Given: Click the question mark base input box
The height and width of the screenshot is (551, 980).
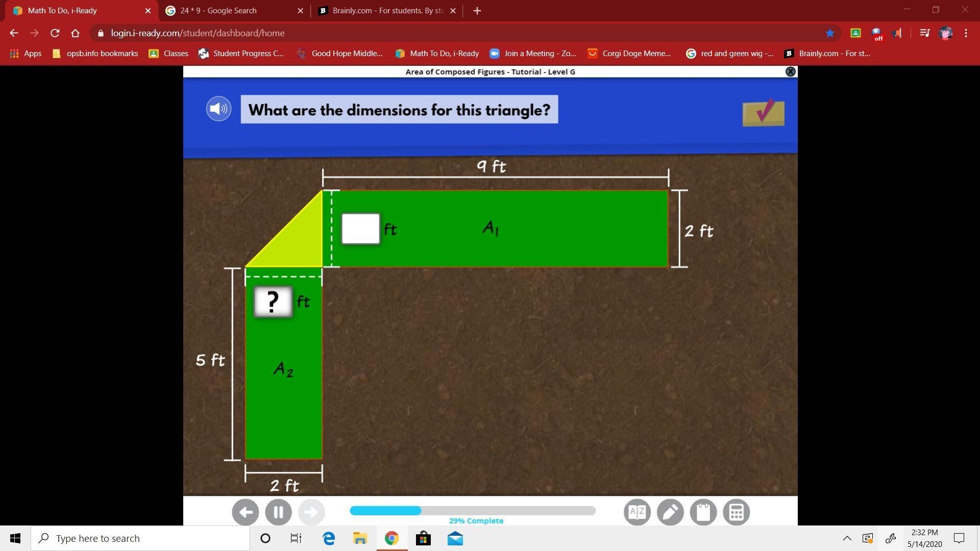Looking at the screenshot, I should point(273,302).
